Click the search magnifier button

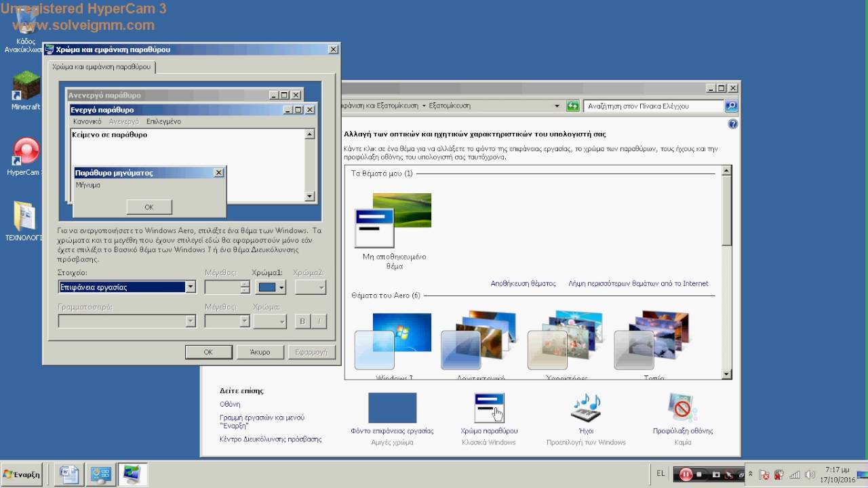point(731,106)
